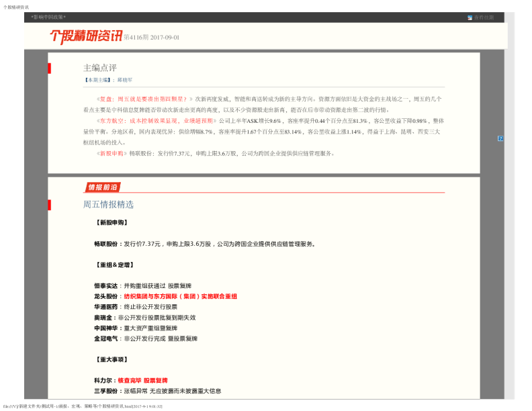Click the 中国神华 重大资产重组 row
The height and width of the screenshot is (411, 532).
(136, 328)
